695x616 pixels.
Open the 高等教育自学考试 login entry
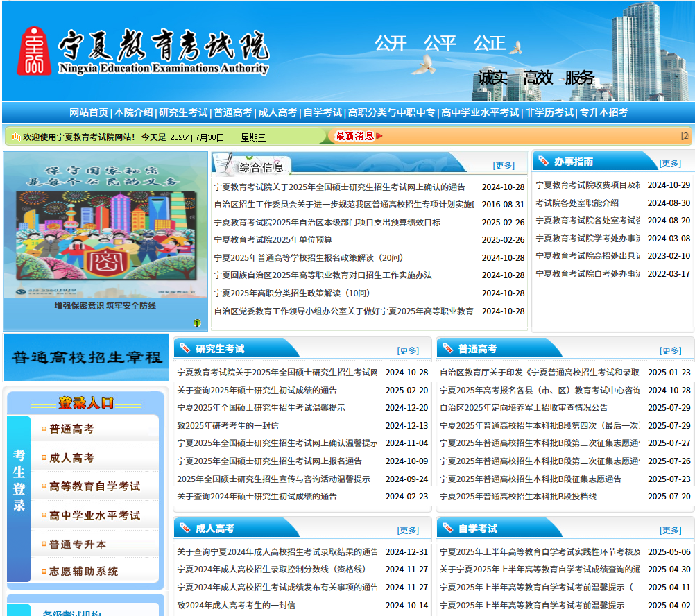click(94, 487)
